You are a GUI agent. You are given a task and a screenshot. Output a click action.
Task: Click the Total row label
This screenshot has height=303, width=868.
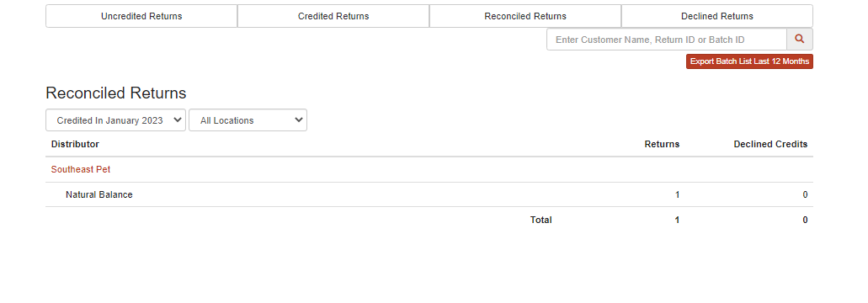click(x=541, y=220)
